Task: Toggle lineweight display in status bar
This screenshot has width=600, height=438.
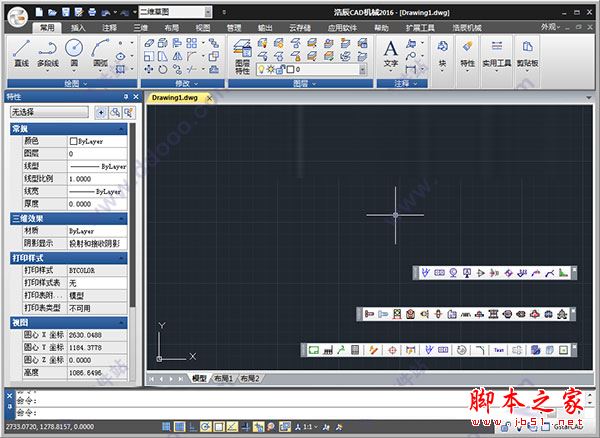Action: (x=245, y=427)
